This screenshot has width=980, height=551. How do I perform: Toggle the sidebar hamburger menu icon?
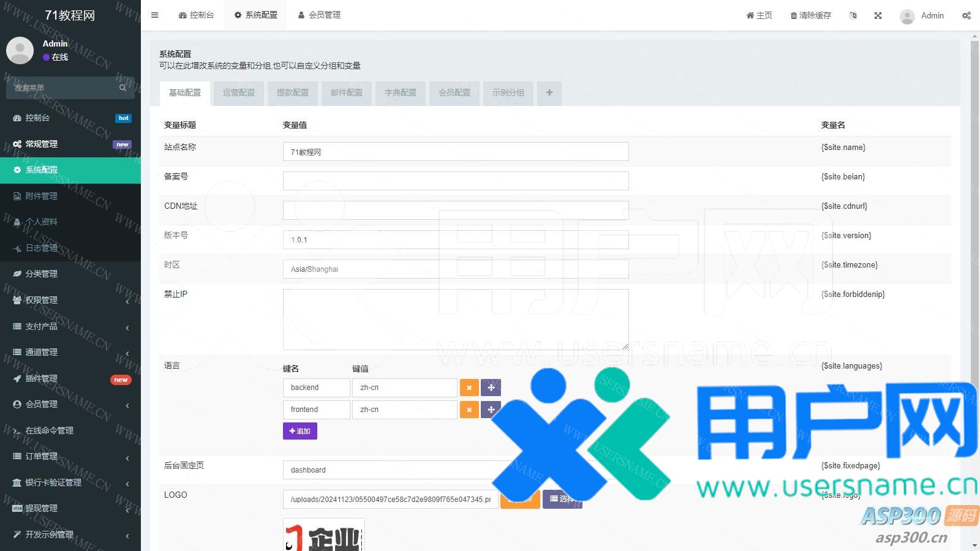coord(154,15)
